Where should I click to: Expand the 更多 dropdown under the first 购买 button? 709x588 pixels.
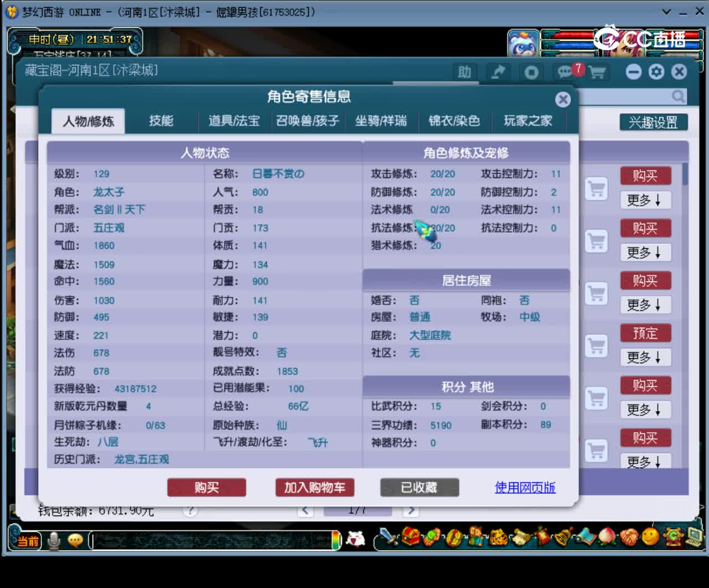tap(645, 200)
